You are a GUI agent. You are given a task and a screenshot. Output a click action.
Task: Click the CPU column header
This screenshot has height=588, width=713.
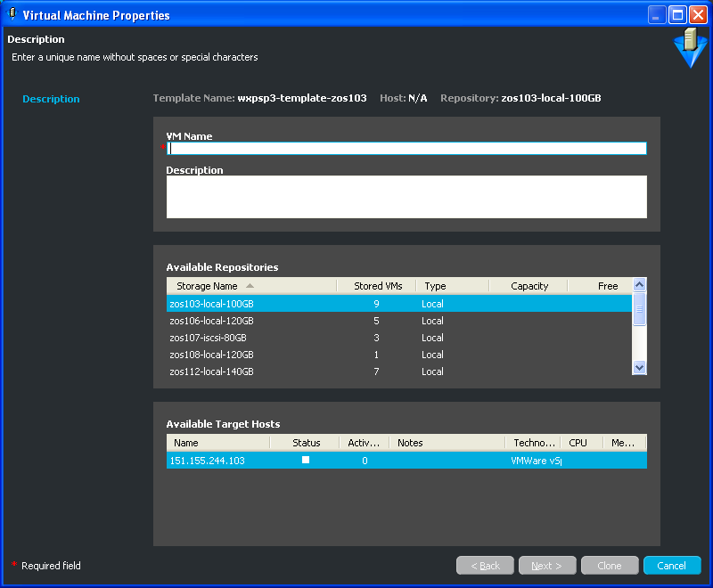[x=582, y=443]
